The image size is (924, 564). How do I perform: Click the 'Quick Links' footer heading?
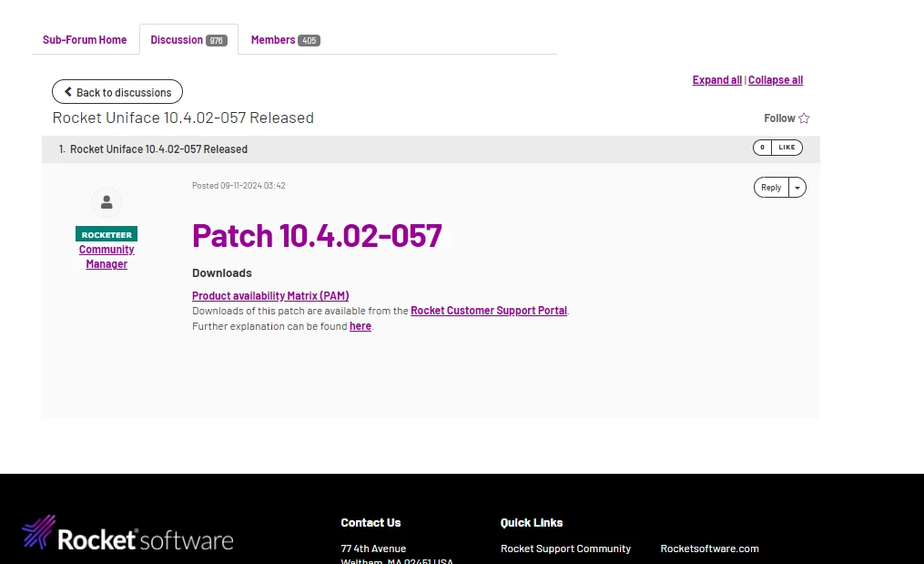pos(532,523)
